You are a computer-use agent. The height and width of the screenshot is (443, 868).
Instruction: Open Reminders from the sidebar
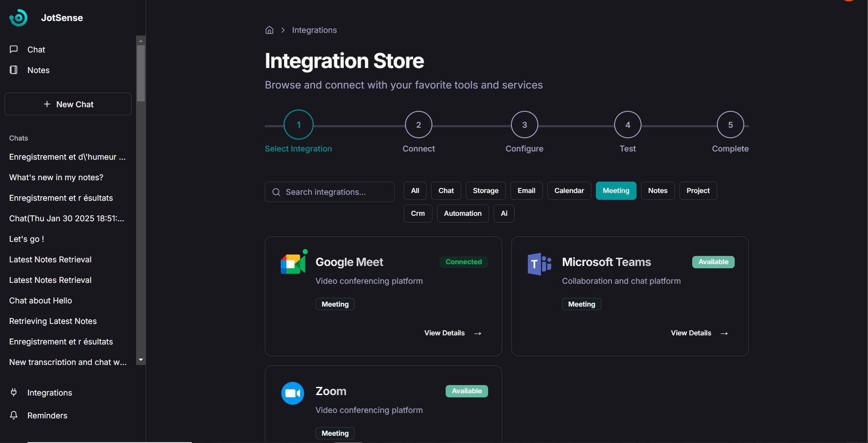[47, 416]
